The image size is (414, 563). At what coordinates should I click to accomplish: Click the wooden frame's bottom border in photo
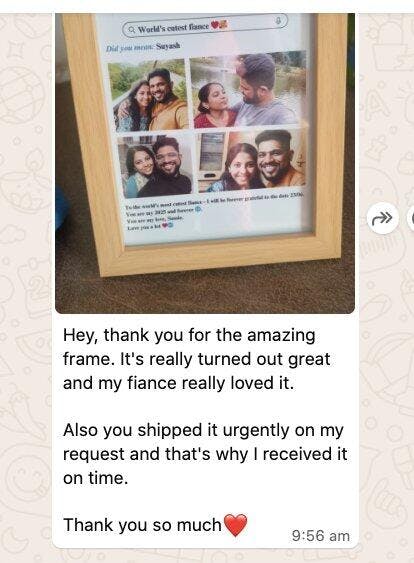(x=221, y=257)
